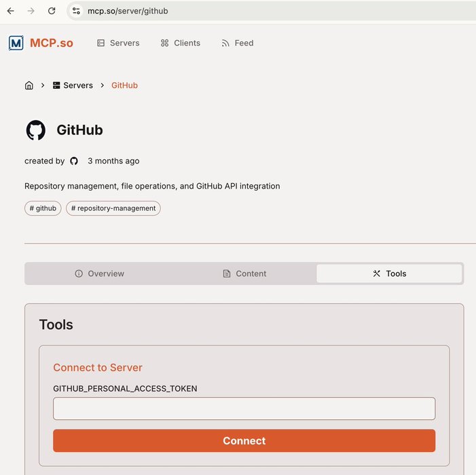Click the home breadcrumb icon
476x475 pixels.
[x=29, y=85]
